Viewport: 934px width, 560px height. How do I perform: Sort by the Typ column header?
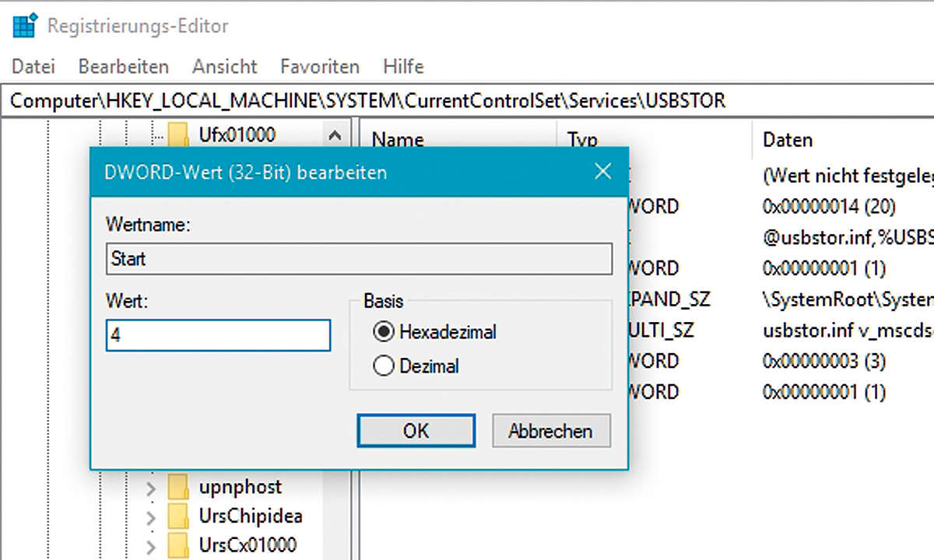pyautogui.click(x=582, y=139)
